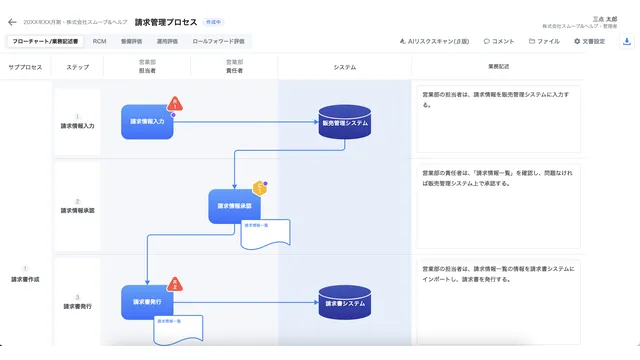Switch to the 運用評価 tab
This screenshot has width=640, height=360.
pos(167,41)
